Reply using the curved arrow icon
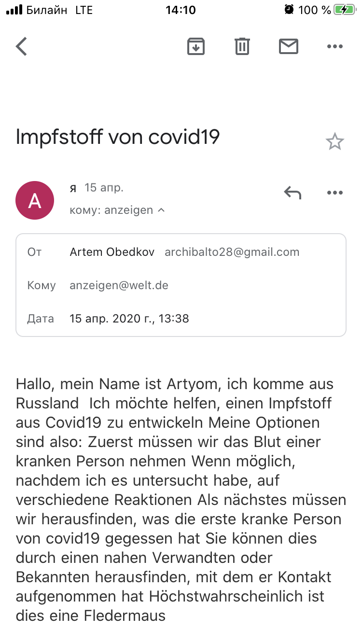 (292, 193)
